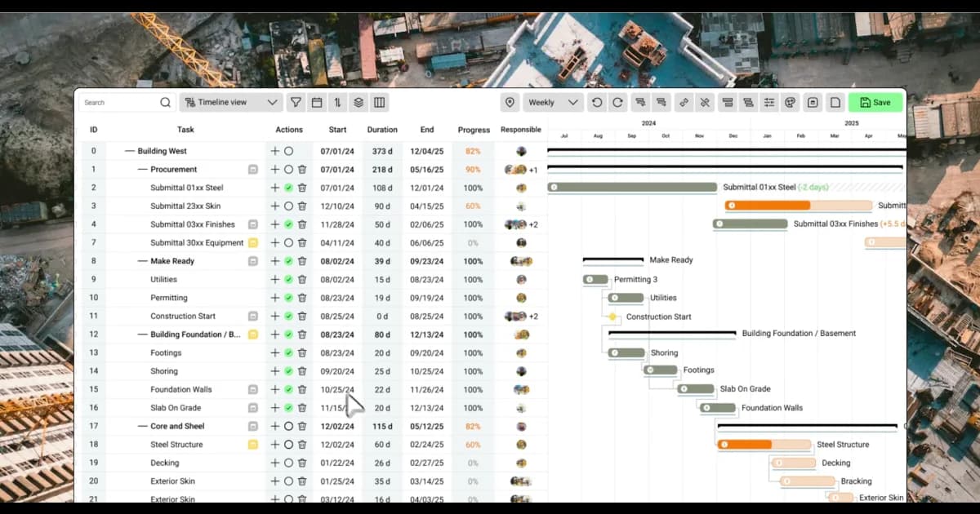The width and height of the screenshot is (980, 514).
Task: Add a task under Steel Structure row
Action: click(x=275, y=445)
